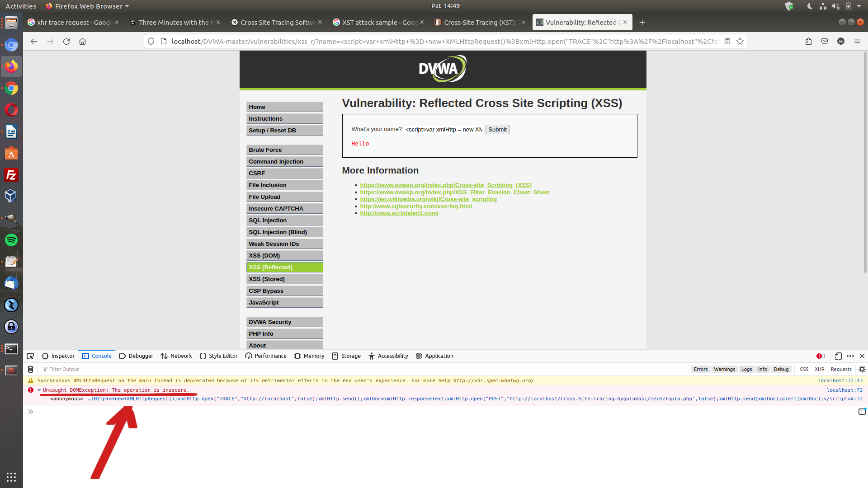The width and height of the screenshot is (868, 488).
Task: Toggle the XHR filter in console
Action: tap(819, 369)
